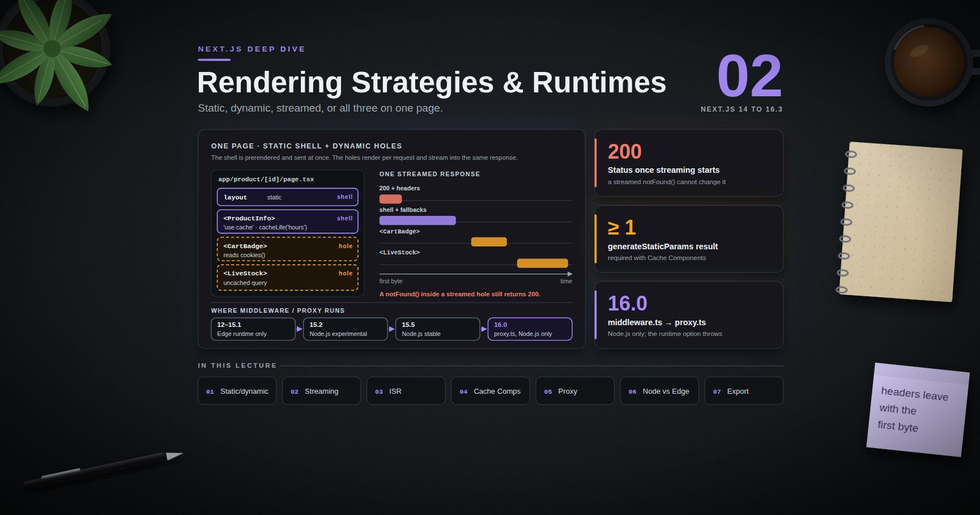The height and width of the screenshot is (515, 980).
Task: Click the ONE PAGE · STATIC SHELL heading
Action: 306,146
